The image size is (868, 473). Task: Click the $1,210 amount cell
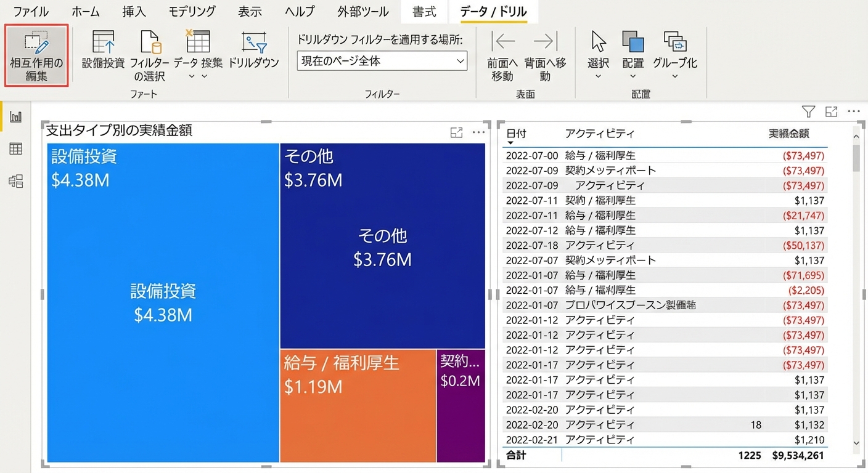coord(809,440)
